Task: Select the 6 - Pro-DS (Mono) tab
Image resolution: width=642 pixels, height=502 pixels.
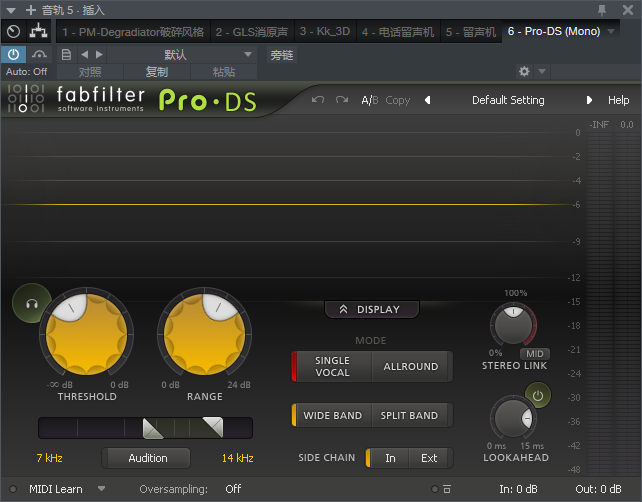Action: coord(554,32)
